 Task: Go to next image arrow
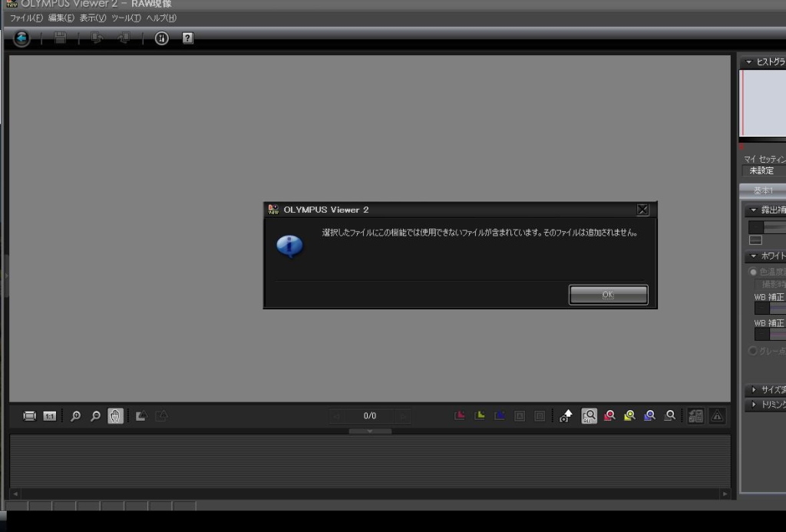pos(403,415)
